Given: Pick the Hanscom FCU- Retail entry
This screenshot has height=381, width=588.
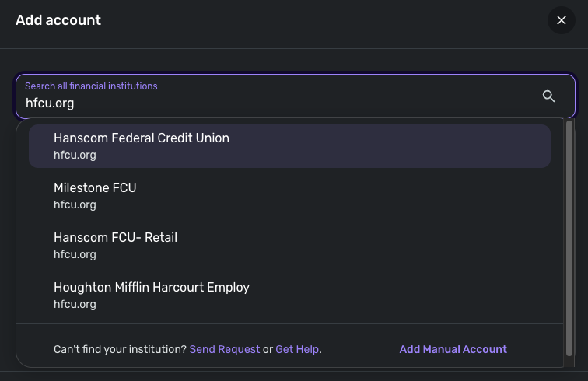Looking at the screenshot, I should pyautogui.click(x=289, y=245).
